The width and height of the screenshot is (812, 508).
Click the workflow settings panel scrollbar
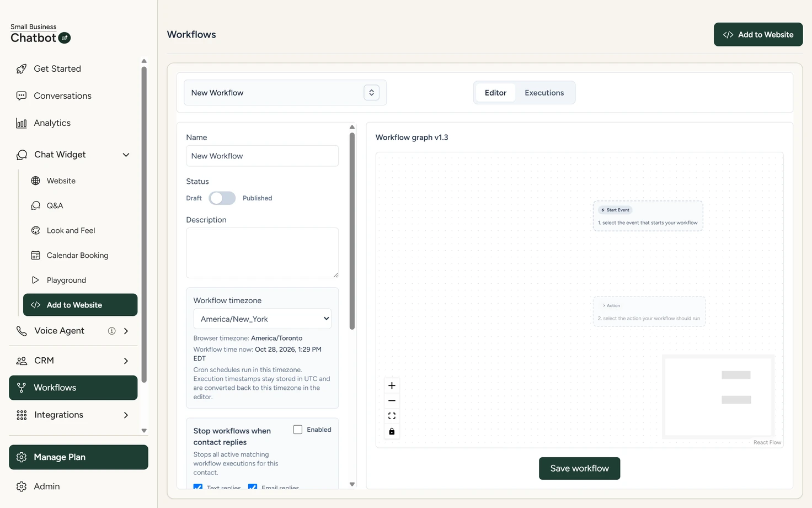[352, 231]
